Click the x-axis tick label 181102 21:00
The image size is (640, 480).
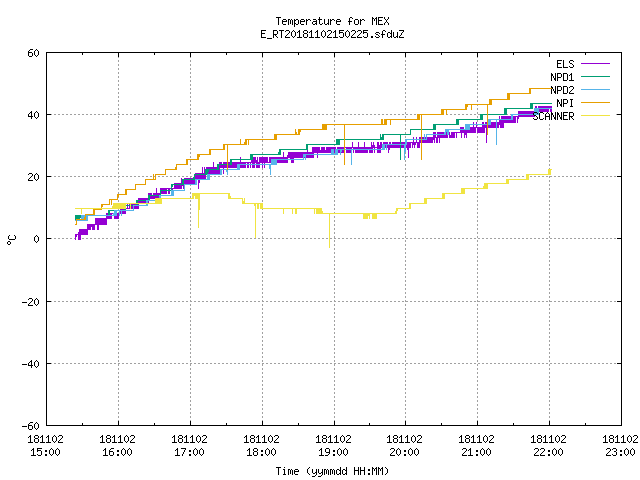coord(476,446)
